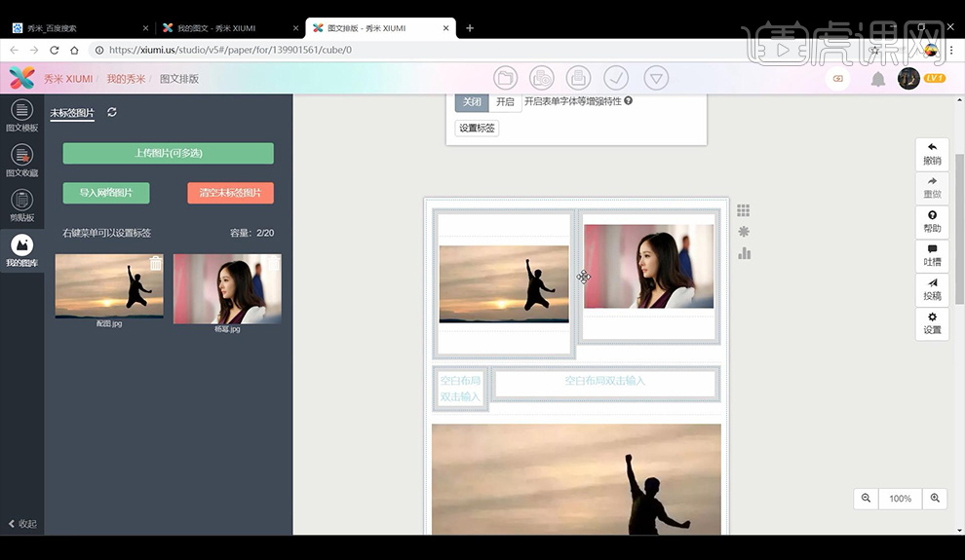The image size is (965, 560).
Task: Open the 图文收藏 sidebar panel
Action: (21, 161)
